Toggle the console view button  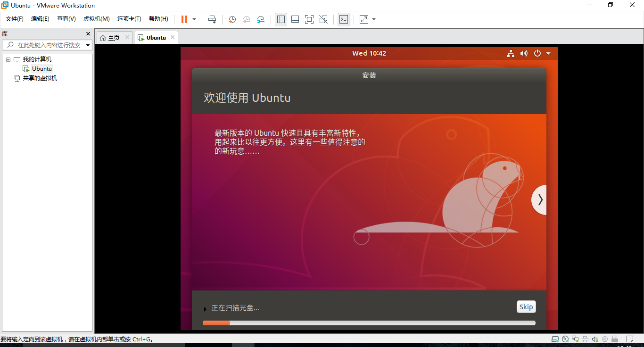click(x=344, y=19)
